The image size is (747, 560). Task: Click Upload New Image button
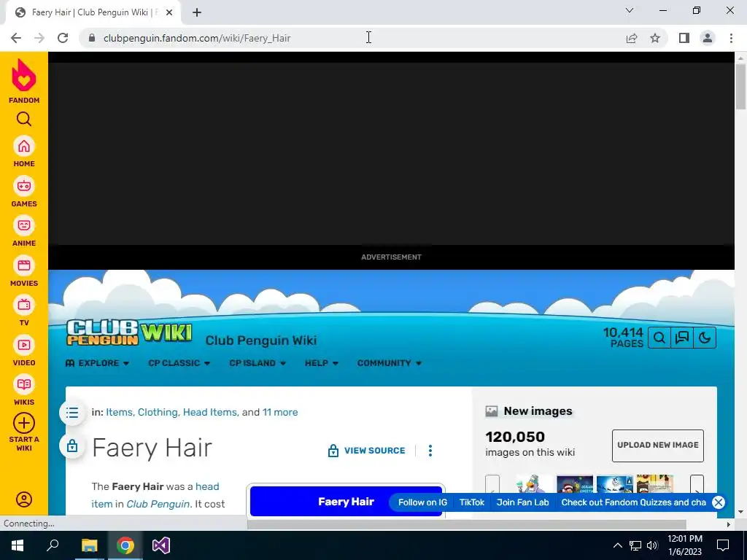(x=657, y=446)
